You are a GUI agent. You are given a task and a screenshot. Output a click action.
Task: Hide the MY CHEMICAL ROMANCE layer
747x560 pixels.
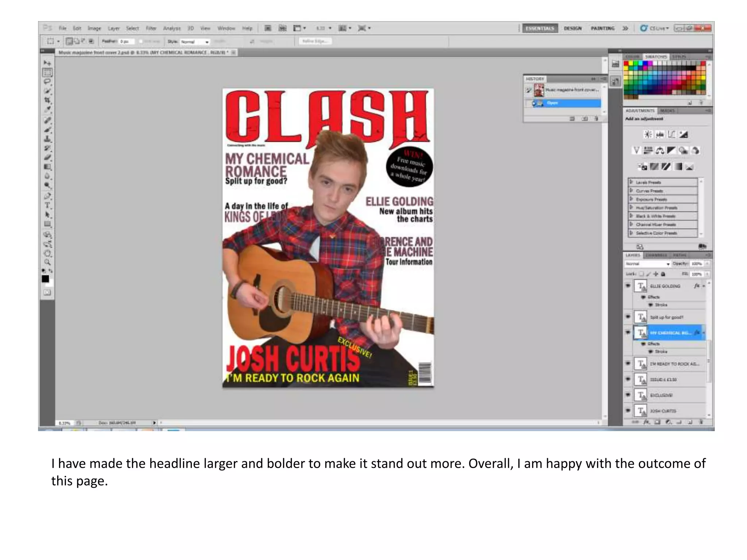pos(628,332)
